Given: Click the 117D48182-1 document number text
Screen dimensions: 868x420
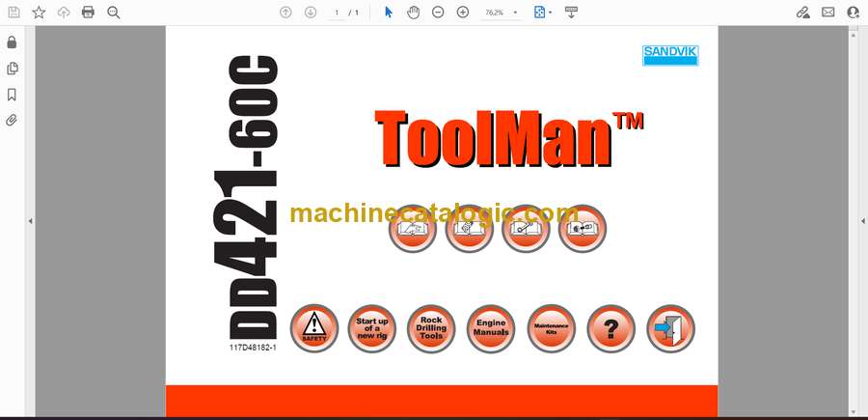Looking at the screenshot, I should (x=253, y=348).
